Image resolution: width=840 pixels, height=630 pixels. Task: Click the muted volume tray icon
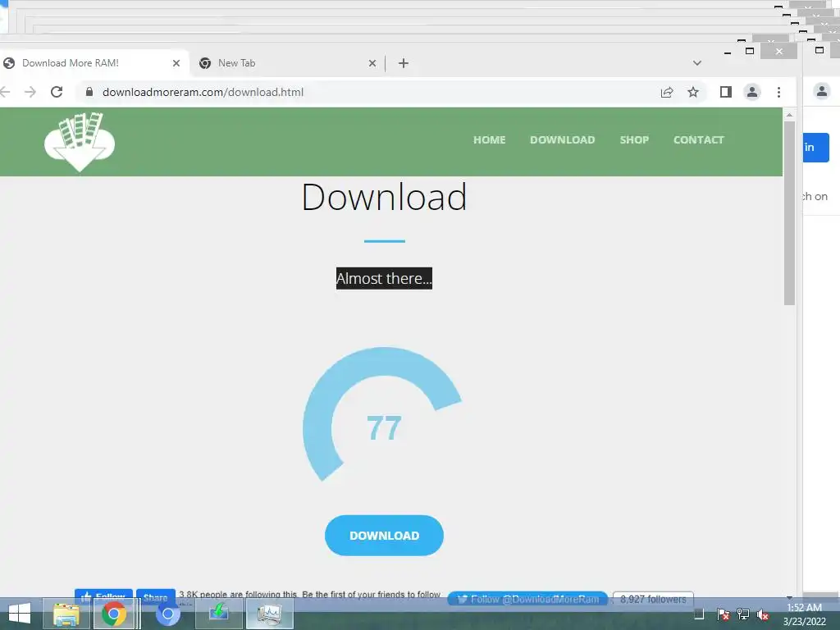763,614
